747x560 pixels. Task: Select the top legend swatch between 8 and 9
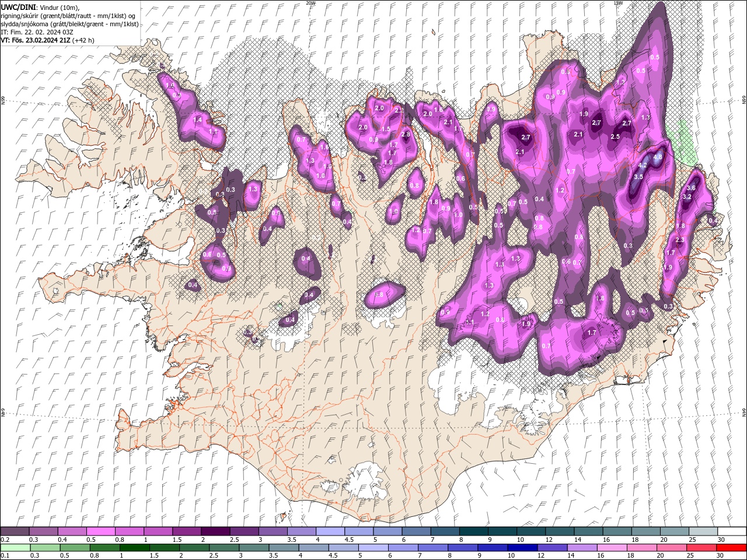(473, 531)
